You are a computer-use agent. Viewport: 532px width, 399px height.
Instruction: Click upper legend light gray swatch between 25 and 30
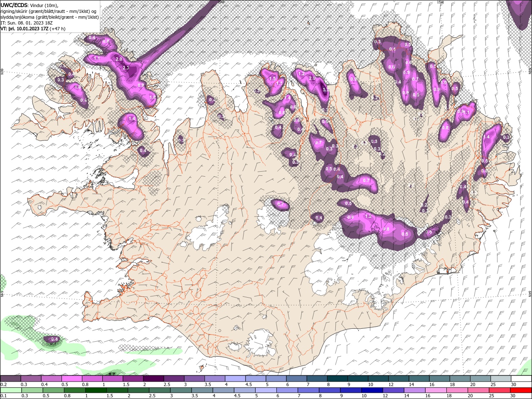(x=501, y=378)
